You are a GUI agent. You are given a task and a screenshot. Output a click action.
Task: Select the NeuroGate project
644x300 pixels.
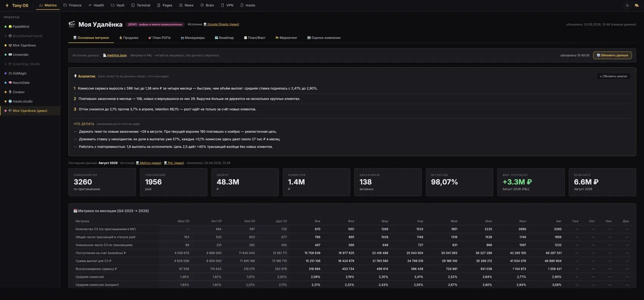(30, 83)
